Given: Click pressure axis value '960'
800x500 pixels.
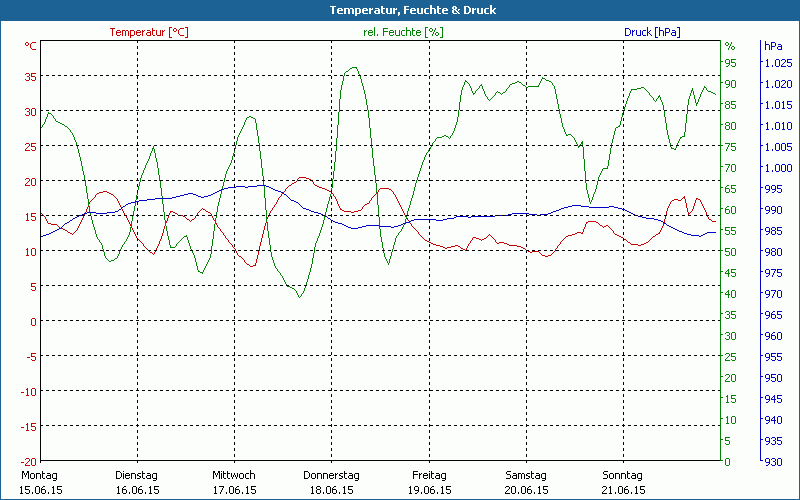Looking at the screenshot, I should (773, 336).
